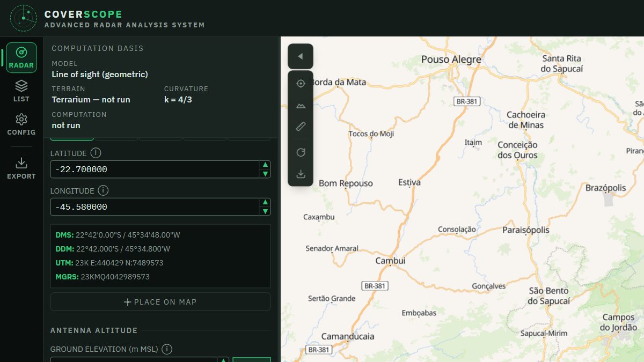Click the Estiva label on the map
Viewport: 644px width, 362px height.
tap(409, 182)
